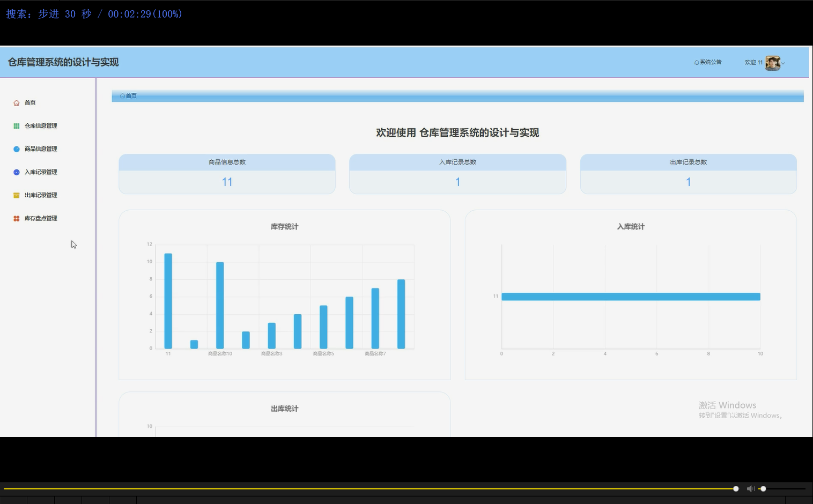Click the home icon in the sidebar
Image resolution: width=813 pixels, height=504 pixels.
pyautogui.click(x=17, y=103)
